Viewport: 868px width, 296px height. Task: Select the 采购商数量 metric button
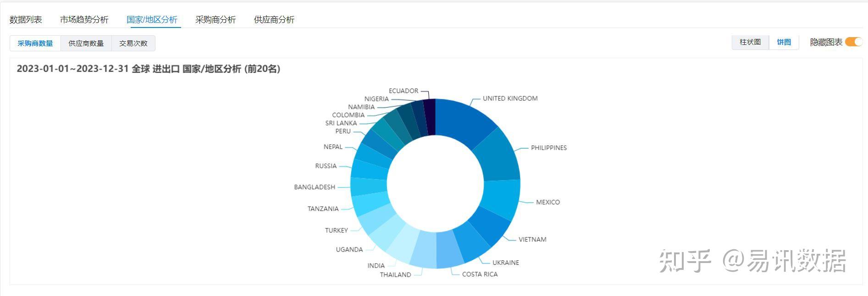[35, 44]
